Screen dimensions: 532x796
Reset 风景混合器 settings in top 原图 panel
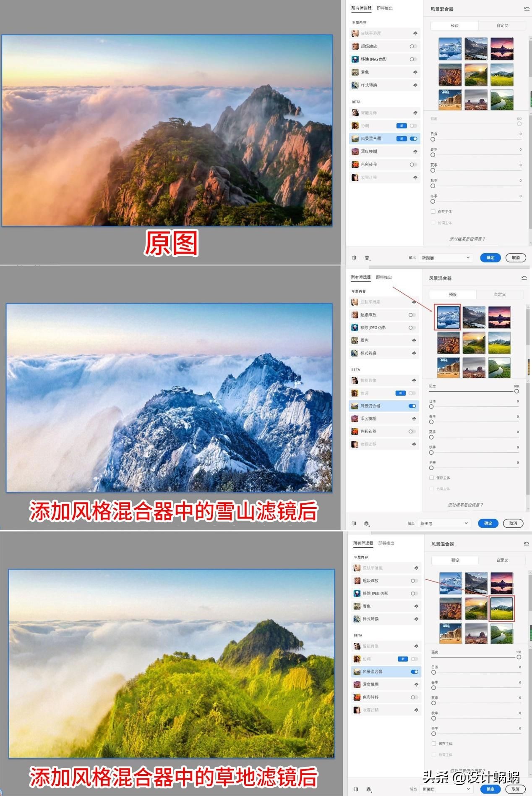(x=527, y=9)
